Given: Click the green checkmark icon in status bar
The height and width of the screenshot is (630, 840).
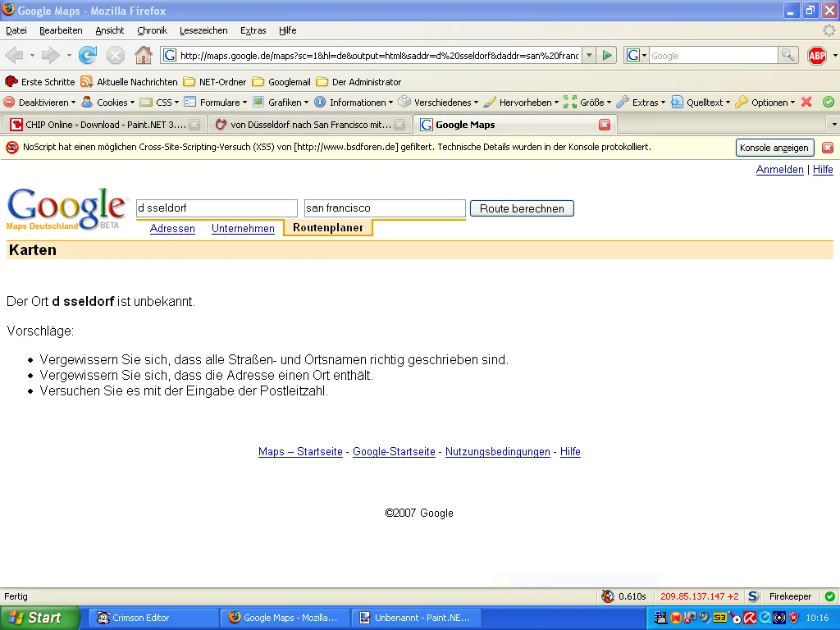Looking at the screenshot, I should [x=829, y=596].
